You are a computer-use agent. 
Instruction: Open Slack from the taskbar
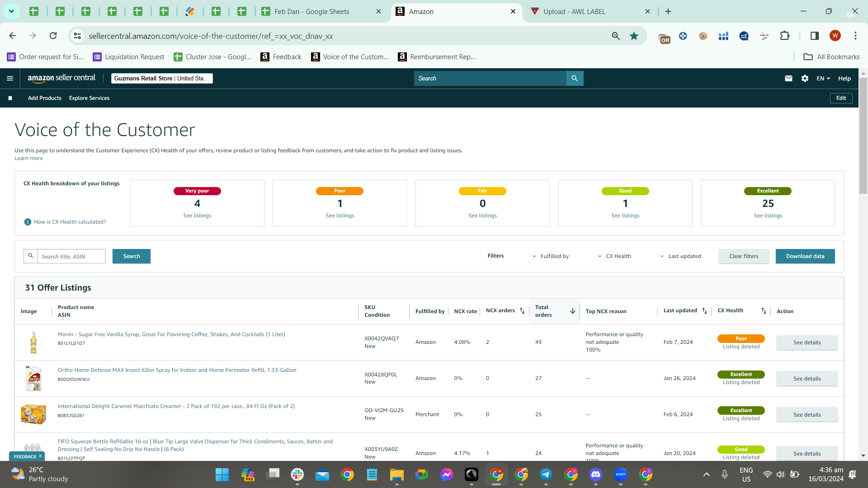pos(297,474)
